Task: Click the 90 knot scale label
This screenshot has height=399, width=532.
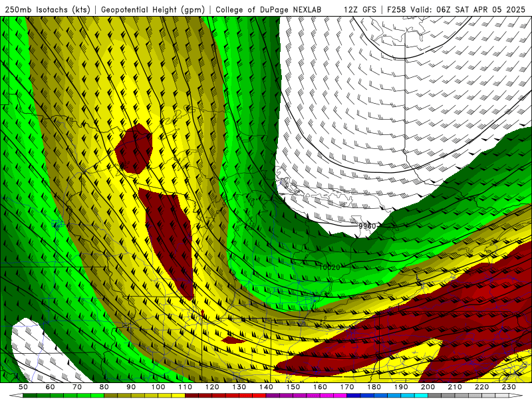Action: point(131,387)
